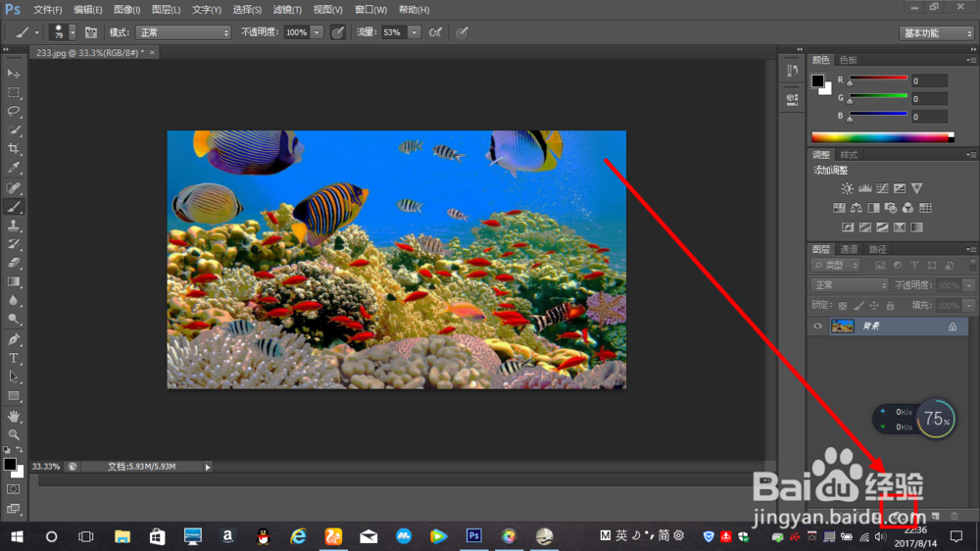Add a Brightness/Contrast adjustment
This screenshot has height=551, width=980.
tap(847, 188)
